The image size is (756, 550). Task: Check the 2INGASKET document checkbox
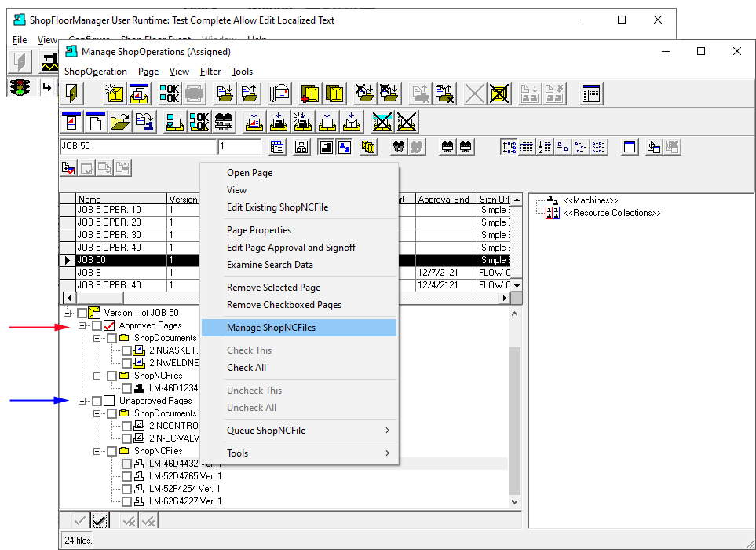[x=127, y=350]
